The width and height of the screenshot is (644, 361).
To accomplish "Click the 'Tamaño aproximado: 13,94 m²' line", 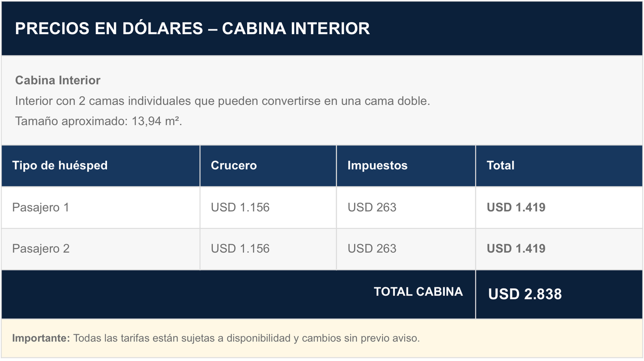I will pyautogui.click(x=99, y=121).
